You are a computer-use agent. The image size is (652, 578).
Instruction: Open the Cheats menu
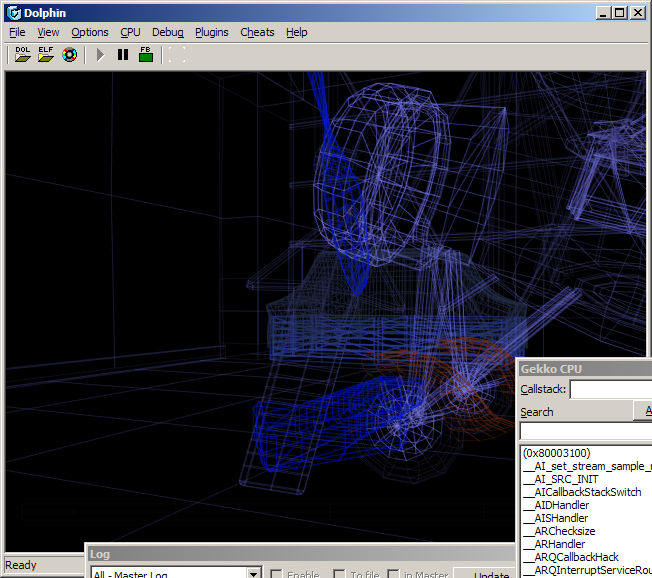click(257, 32)
